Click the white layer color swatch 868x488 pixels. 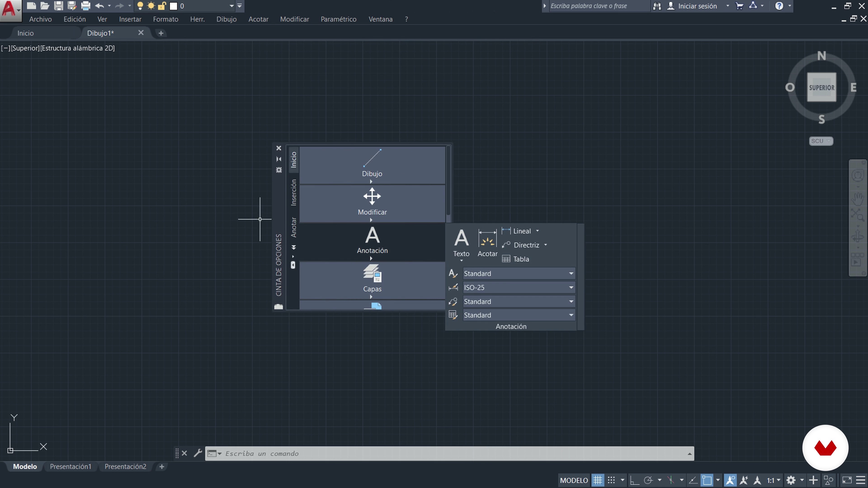174,6
